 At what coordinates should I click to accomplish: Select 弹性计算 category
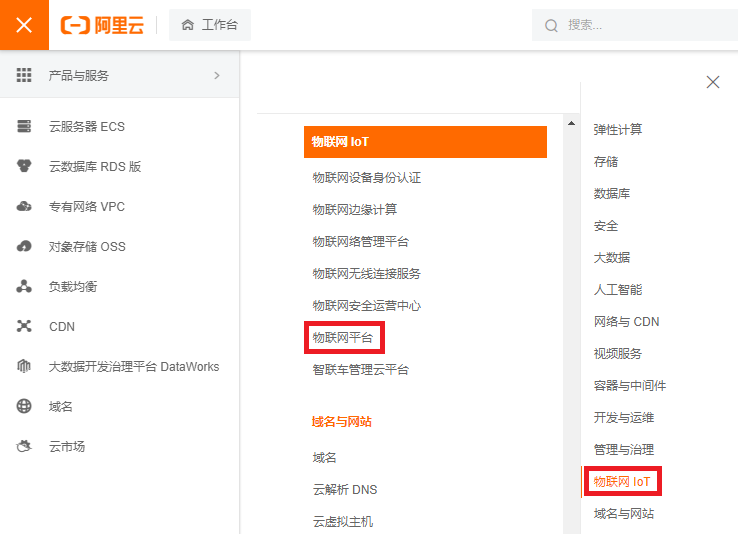coord(618,130)
